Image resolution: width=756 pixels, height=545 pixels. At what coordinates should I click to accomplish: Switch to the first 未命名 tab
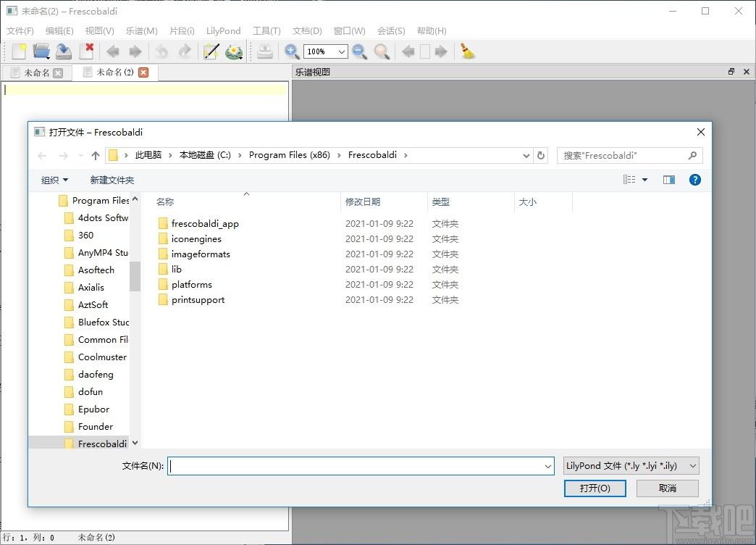click(37, 73)
